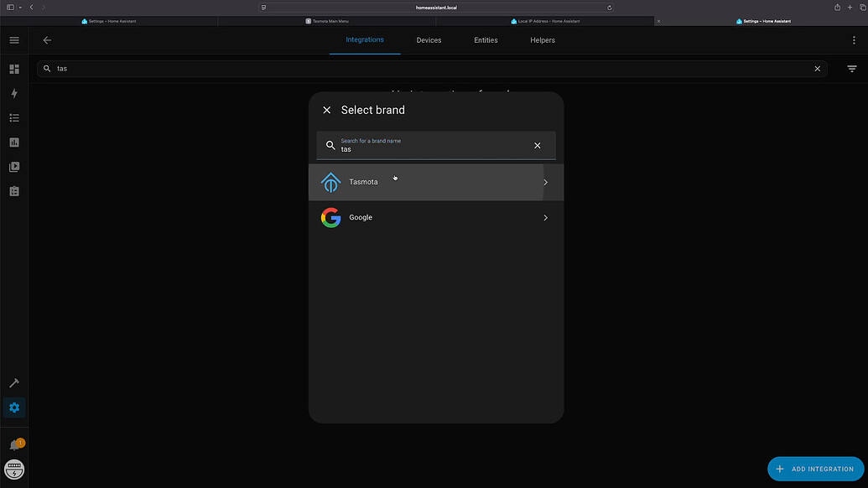Open Developer Tools hammer icon
Viewport: 868px width, 488px height.
coord(13,382)
